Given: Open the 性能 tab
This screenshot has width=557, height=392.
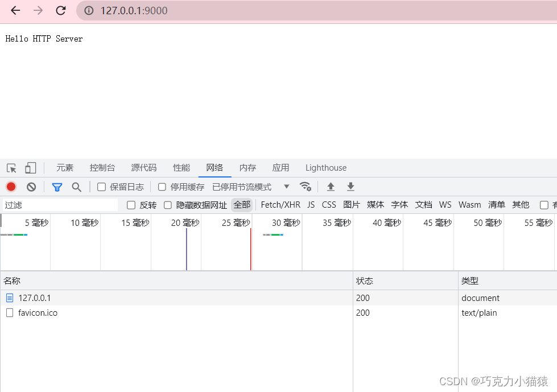Looking at the screenshot, I should 181,168.
